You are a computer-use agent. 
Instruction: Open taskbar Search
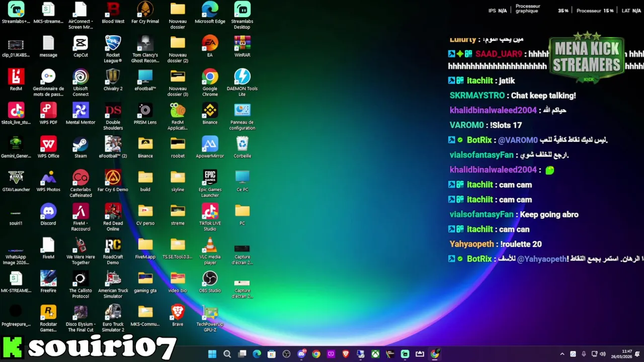pos(227,354)
